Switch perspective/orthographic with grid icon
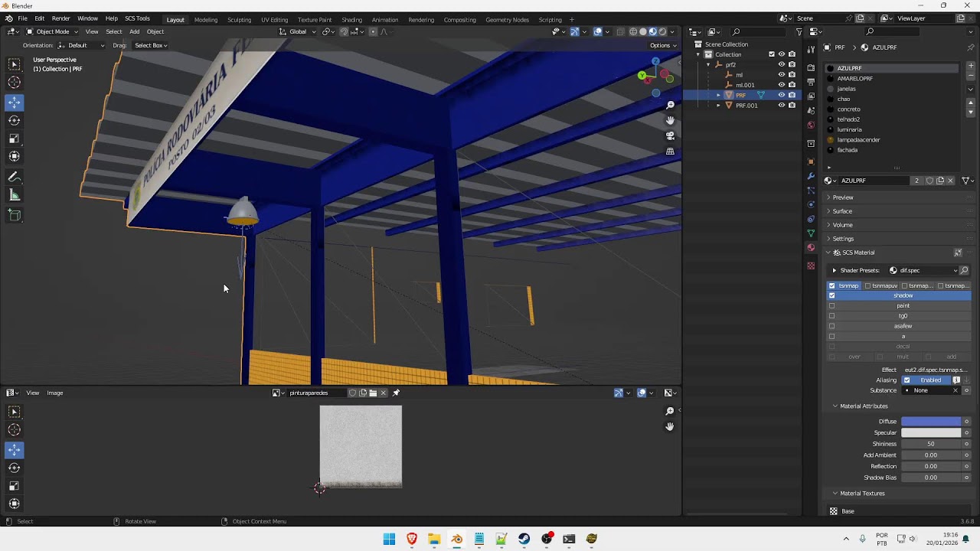 tap(670, 151)
